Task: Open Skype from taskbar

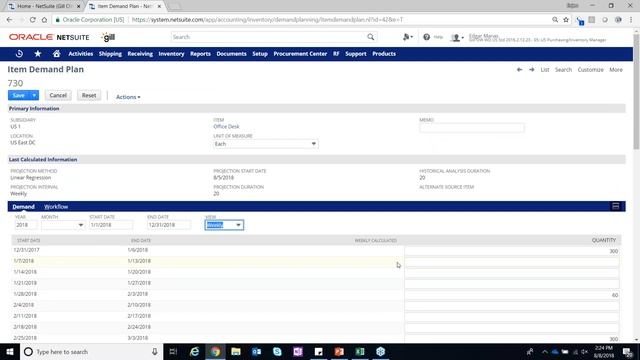Action: (277, 351)
